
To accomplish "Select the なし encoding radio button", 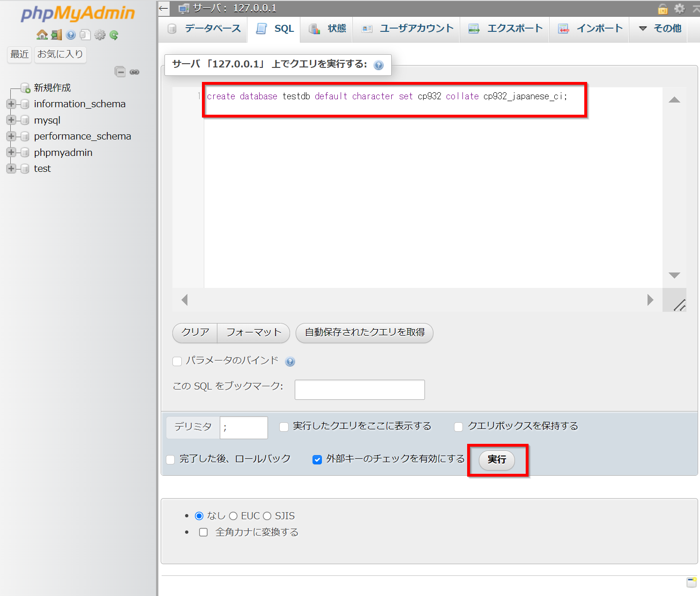I will click(199, 516).
